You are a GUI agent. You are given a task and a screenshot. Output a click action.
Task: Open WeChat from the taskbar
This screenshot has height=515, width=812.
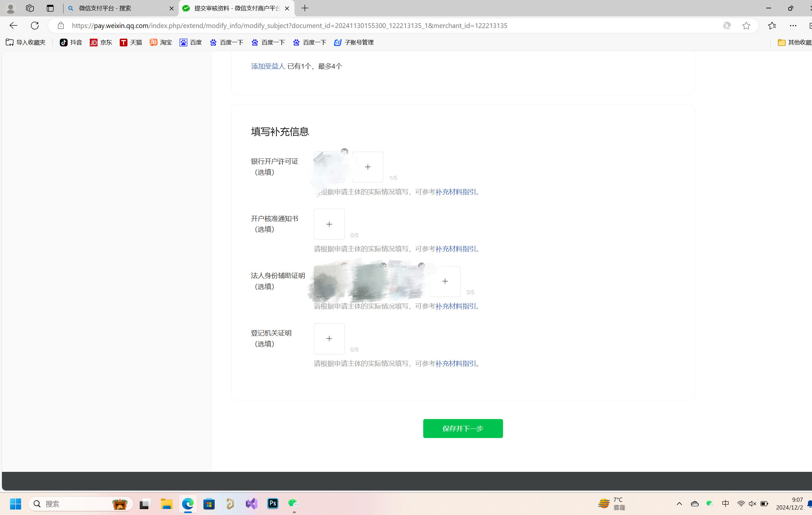(294, 503)
